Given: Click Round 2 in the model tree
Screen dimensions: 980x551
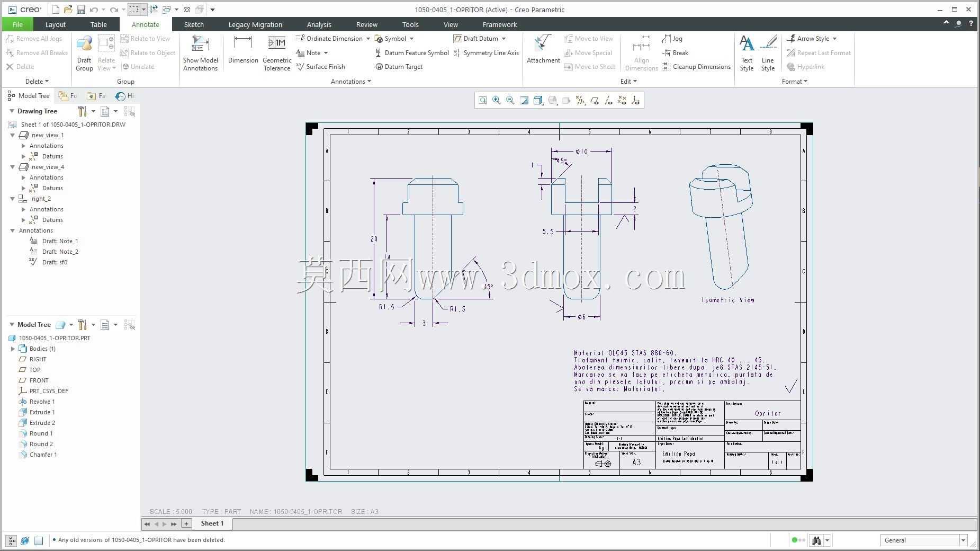Looking at the screenshot, I should pyautogui.click(x=41, y=444).
